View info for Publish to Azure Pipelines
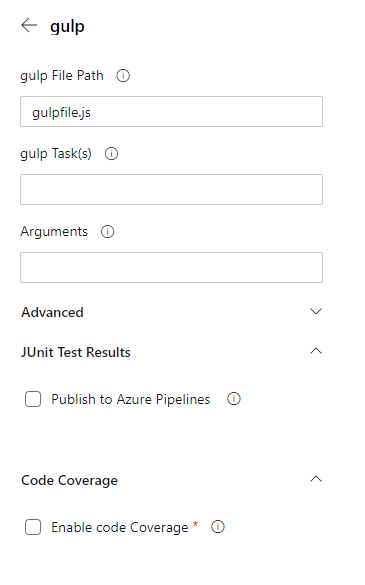This screenshot has height=585, width=365. (x=234, y=399)
